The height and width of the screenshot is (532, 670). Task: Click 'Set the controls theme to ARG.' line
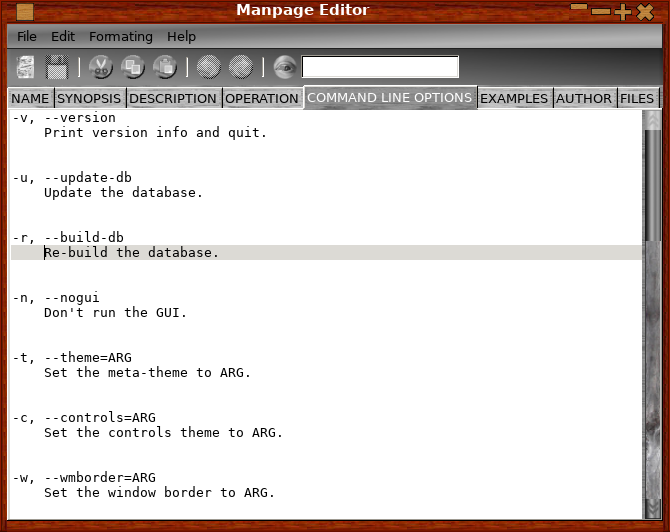coord(163,433)
